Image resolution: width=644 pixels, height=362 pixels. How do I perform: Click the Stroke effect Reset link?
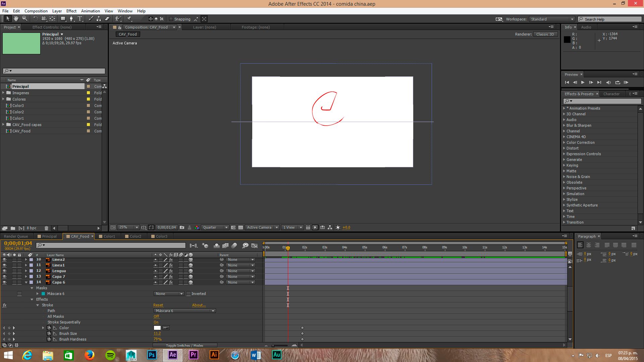coord(158,305)
